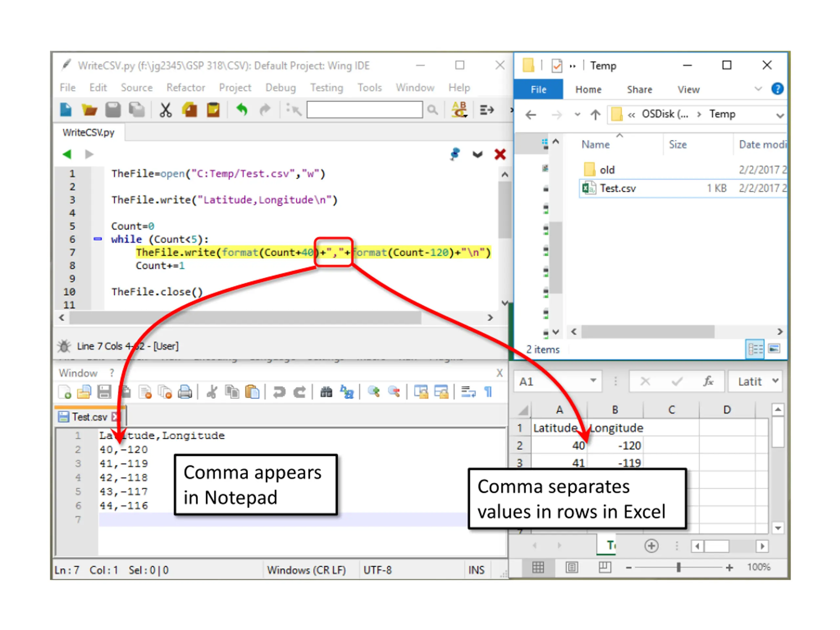Select Test.csv tab in Notepad++
Viewport: 840px width, 630px height.
(90, 417)
